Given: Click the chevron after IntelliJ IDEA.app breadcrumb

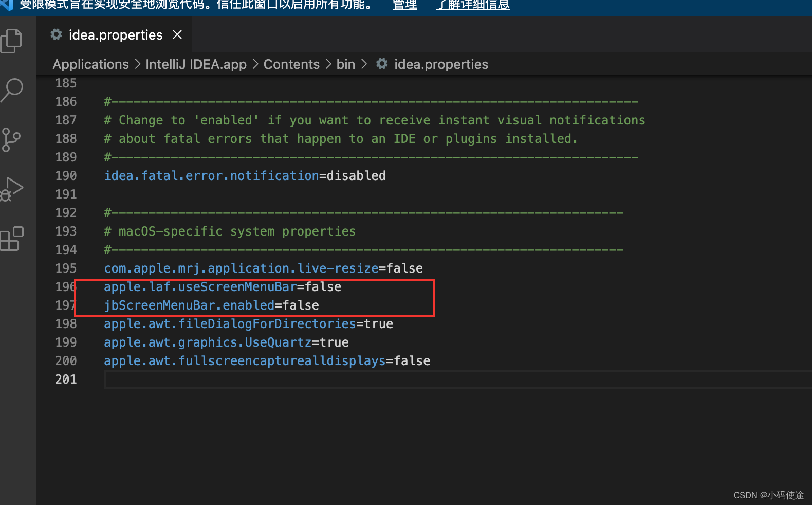Looking at the screenshot, I should (255, 64).
